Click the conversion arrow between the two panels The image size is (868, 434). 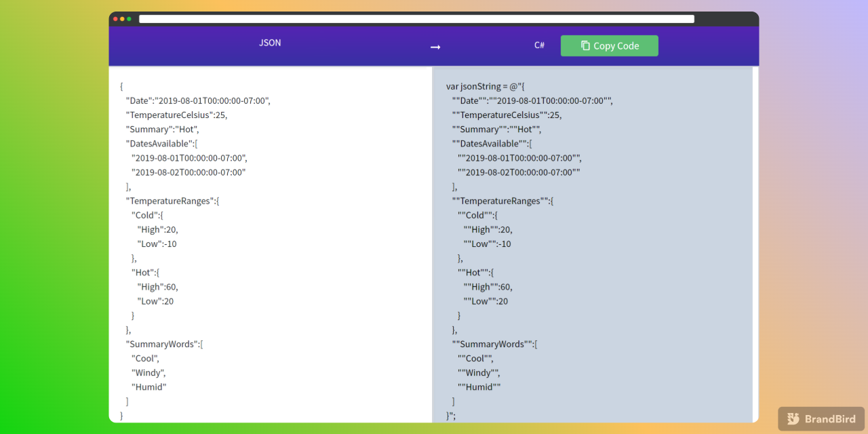tap(435, 47)
